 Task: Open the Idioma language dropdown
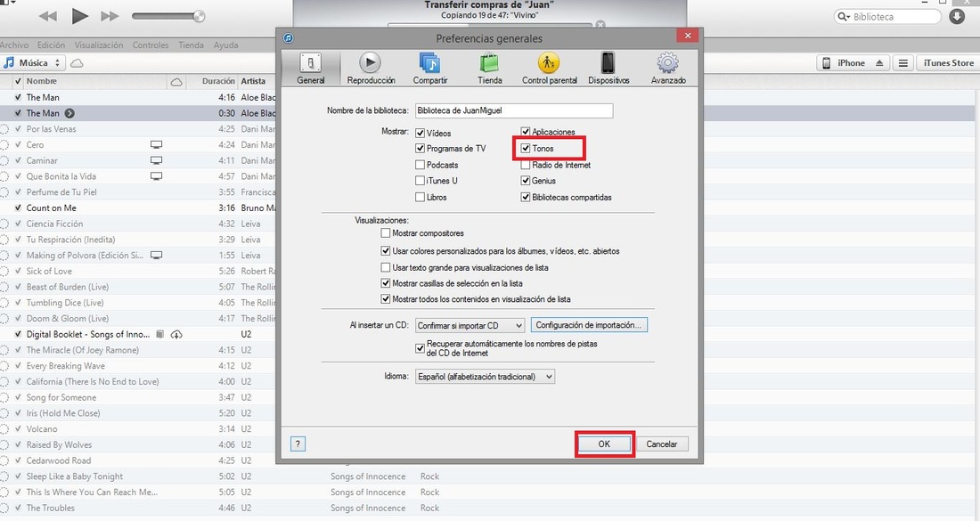(x=485, y=377)
